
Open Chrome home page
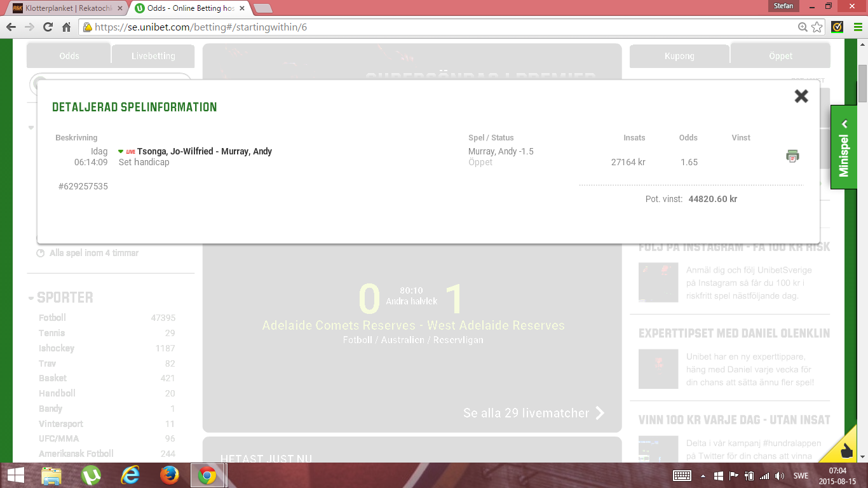pos(66,27)
